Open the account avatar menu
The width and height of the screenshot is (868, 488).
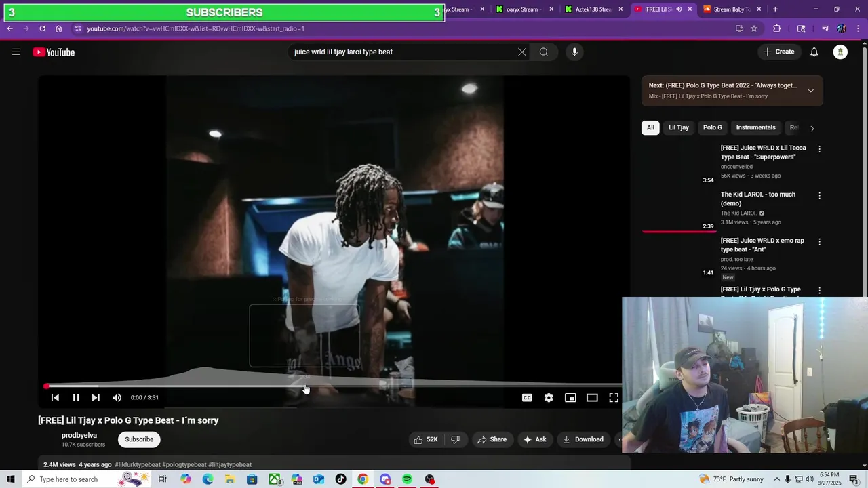[x=840, y=52]
